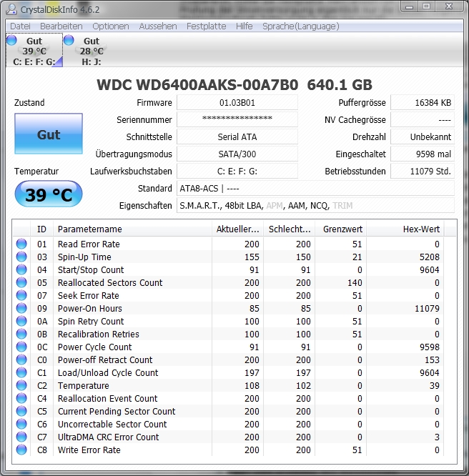Viewport: 469px width, 476px height.
Task: Click status orb of Power Cycle Count row
Action: pyautogui.click(x=21, y=347)
